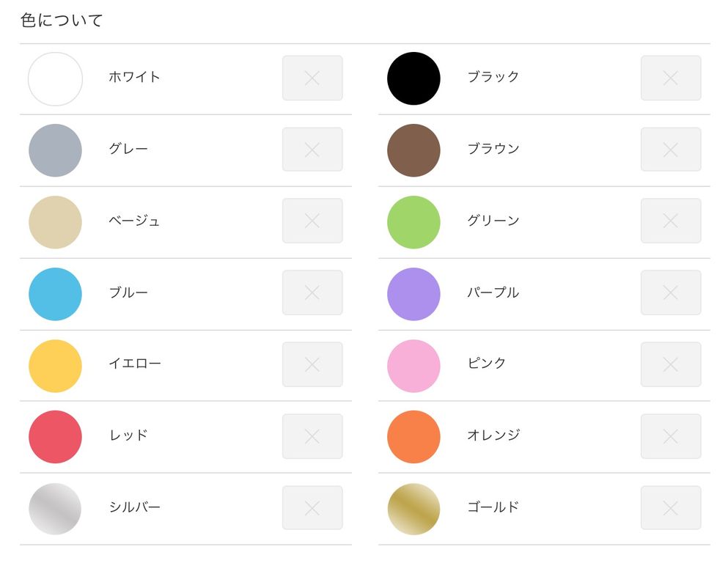Click the X box next to ゴールド
Image resolution: width=728 pixels, height=563 pixels.
[x=671, y=508]
